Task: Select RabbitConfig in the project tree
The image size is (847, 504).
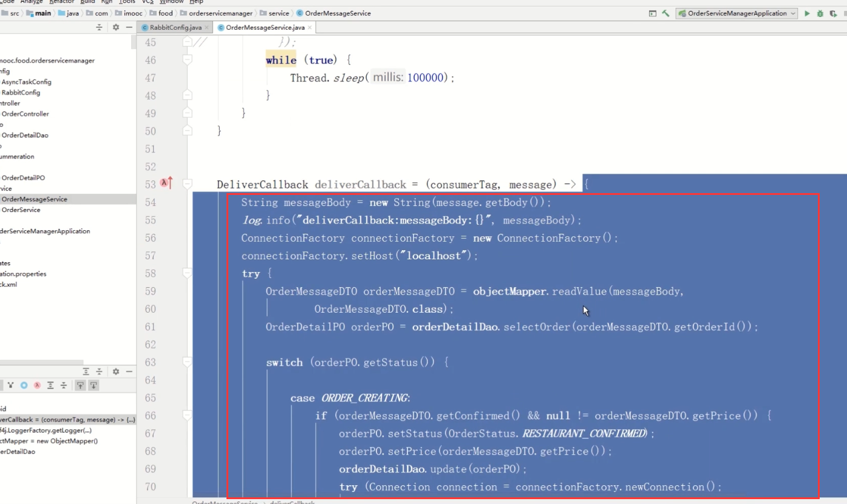Action: pos(21,92)
